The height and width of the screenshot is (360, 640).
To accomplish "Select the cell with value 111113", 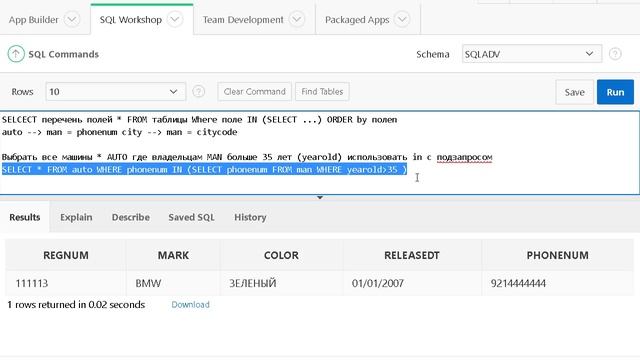I will [x=66, y=283].
